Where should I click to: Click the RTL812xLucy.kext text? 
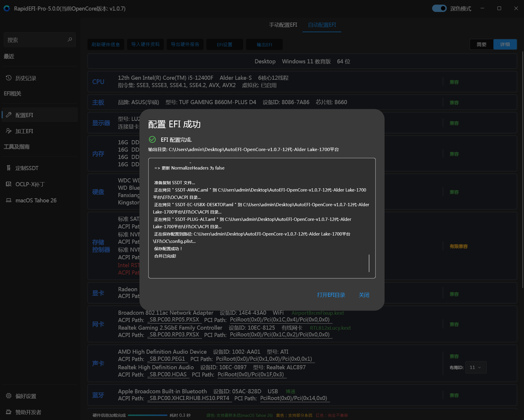[330, 328]
